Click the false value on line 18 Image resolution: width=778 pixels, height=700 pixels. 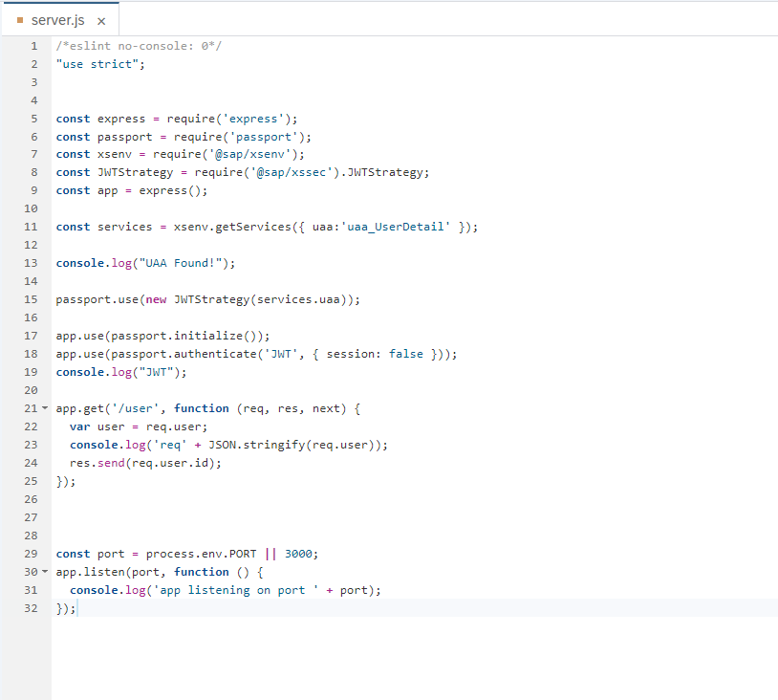click(406, 354)
